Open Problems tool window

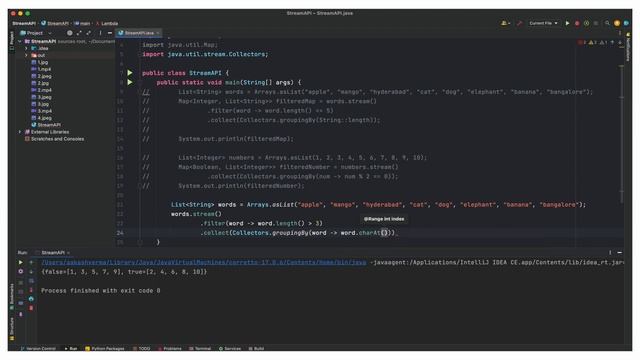pyautogui.click(x=169, y=349)
